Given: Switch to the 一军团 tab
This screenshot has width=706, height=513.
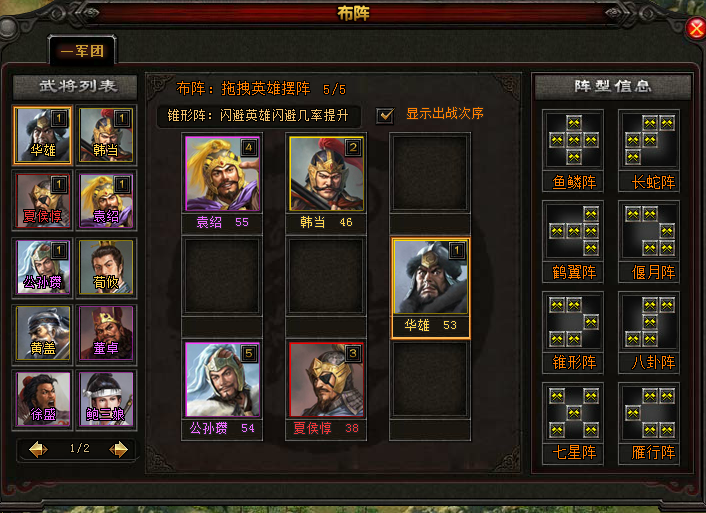Looking at the screenshot, I should tap(82, 50).
